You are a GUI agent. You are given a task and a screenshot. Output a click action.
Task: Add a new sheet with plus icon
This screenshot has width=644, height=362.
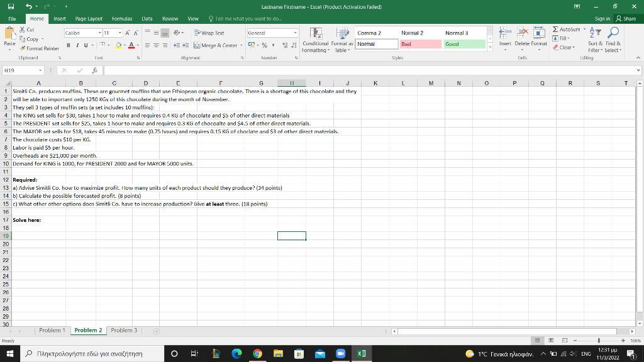click(x=157, y=331)
